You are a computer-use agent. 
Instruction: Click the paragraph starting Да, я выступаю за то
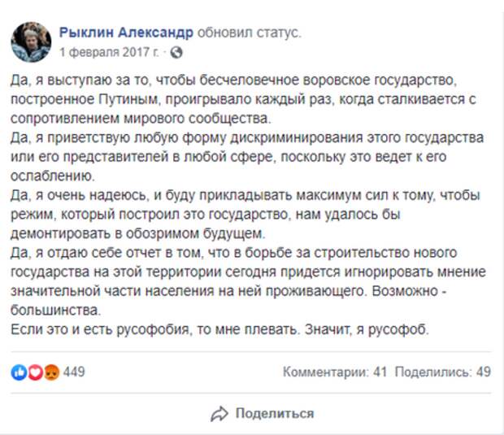tap(243, 99)
